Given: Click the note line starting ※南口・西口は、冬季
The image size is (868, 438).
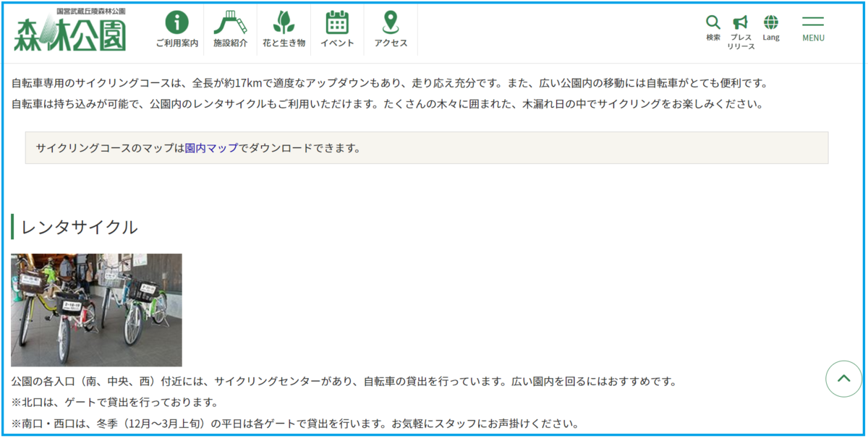Looking at the screenshot, I should 295,424.
